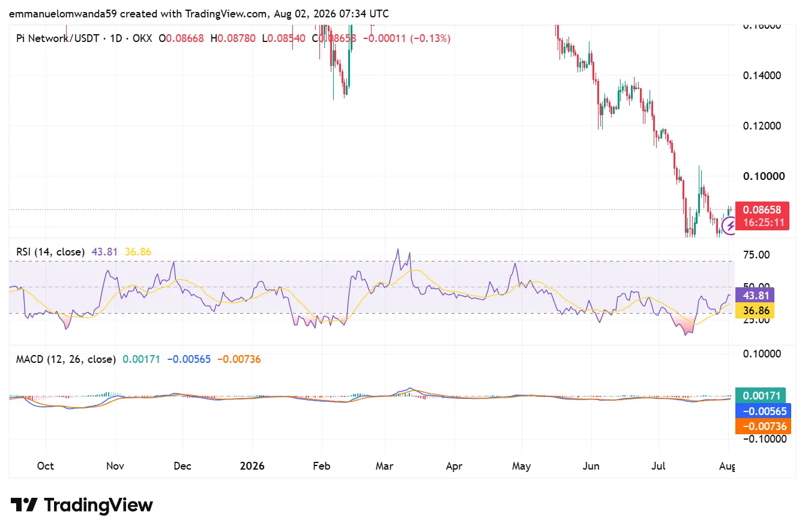Viewport: 805px width, 532px height.
Task: Click the Jun label on time axis
Action: [591, 466]
